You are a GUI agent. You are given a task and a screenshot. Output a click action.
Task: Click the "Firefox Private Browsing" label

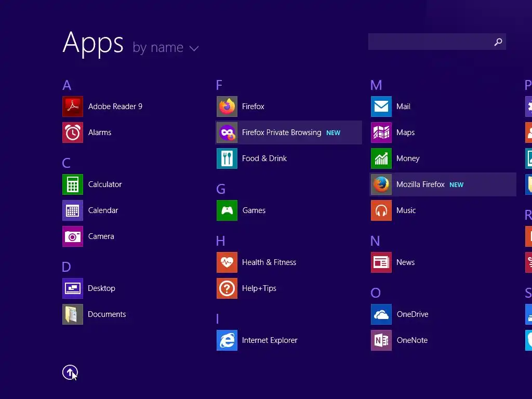(282, 132)
